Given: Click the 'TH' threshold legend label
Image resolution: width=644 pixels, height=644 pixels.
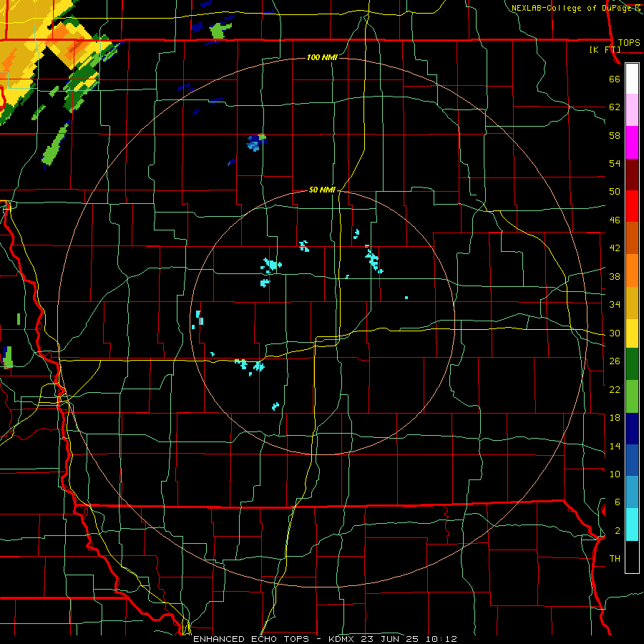Looking at the screenshot, I should (x=615, y=559).
